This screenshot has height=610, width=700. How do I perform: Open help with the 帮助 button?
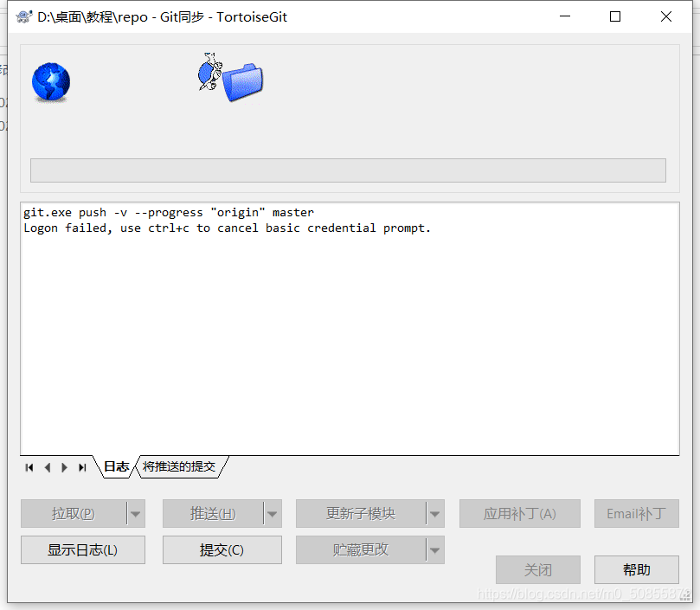637,570
